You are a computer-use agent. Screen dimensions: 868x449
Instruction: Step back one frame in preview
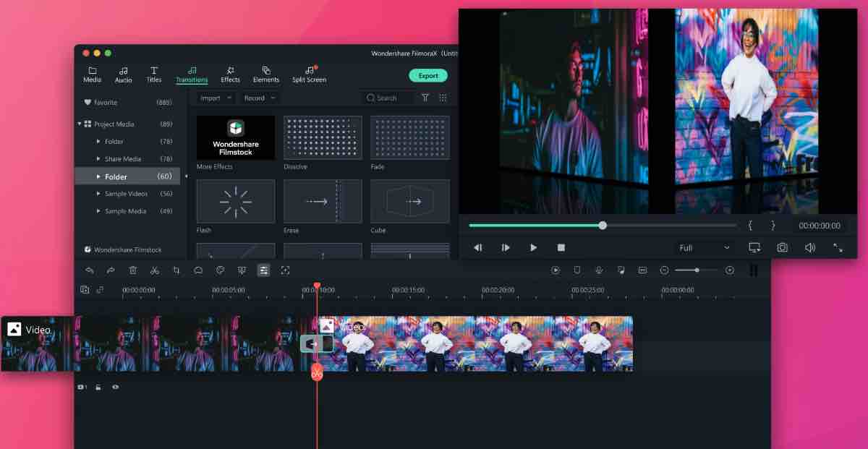click(x=478, y=247)
